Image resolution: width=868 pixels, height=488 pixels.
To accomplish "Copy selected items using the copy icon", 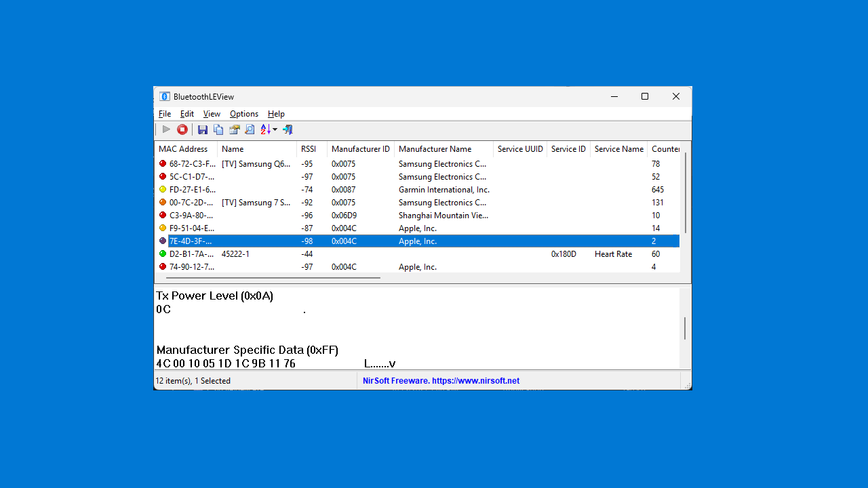I will (x=218, y=129).
